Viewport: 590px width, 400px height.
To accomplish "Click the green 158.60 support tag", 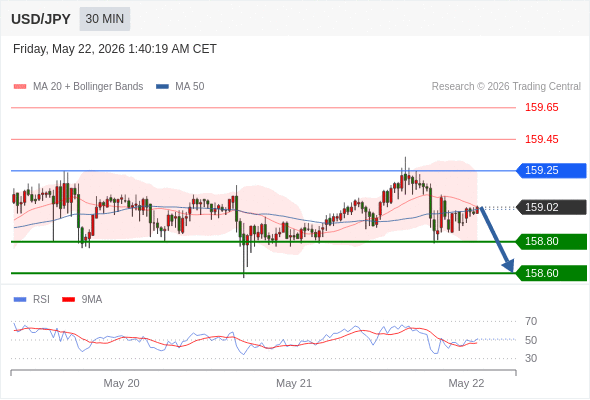I will [551, 273].
